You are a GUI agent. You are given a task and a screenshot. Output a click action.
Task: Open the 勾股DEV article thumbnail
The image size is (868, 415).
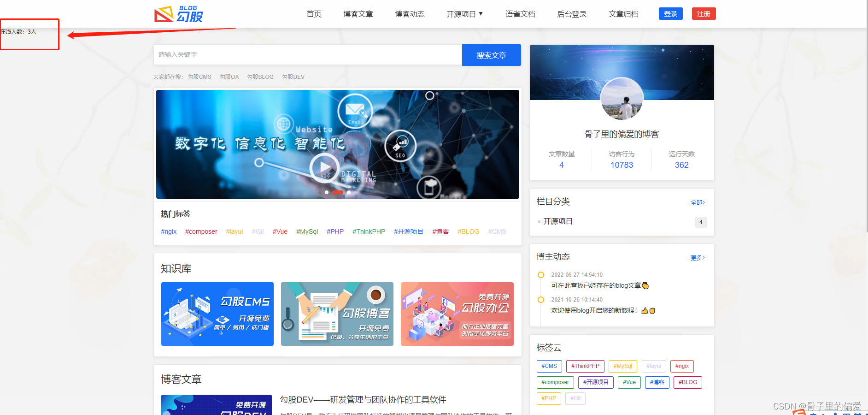tap(217, 405)
